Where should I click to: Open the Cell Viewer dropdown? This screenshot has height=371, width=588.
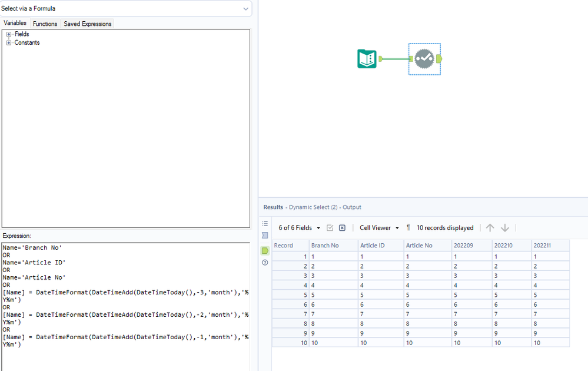coord(379,228)
